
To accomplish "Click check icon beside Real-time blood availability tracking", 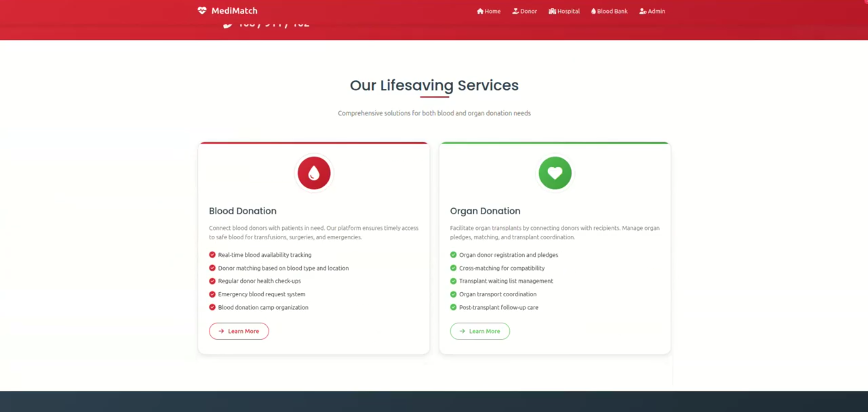I will [x=212, y=255].
